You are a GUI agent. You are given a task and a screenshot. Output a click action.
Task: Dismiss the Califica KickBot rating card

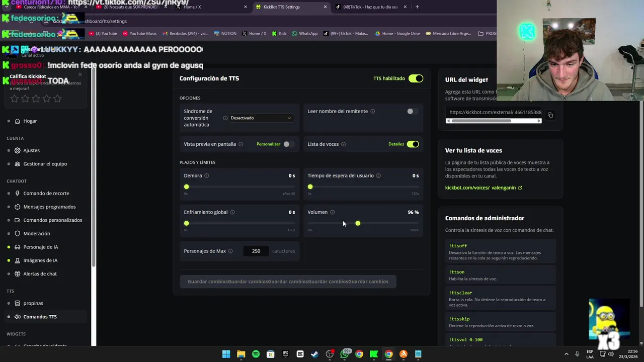[80, 74]
